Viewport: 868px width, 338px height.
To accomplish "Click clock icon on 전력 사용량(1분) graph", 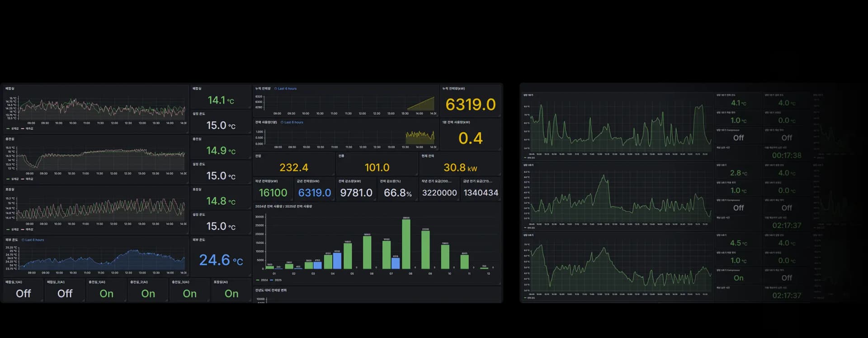I will (x=282, y=122).
